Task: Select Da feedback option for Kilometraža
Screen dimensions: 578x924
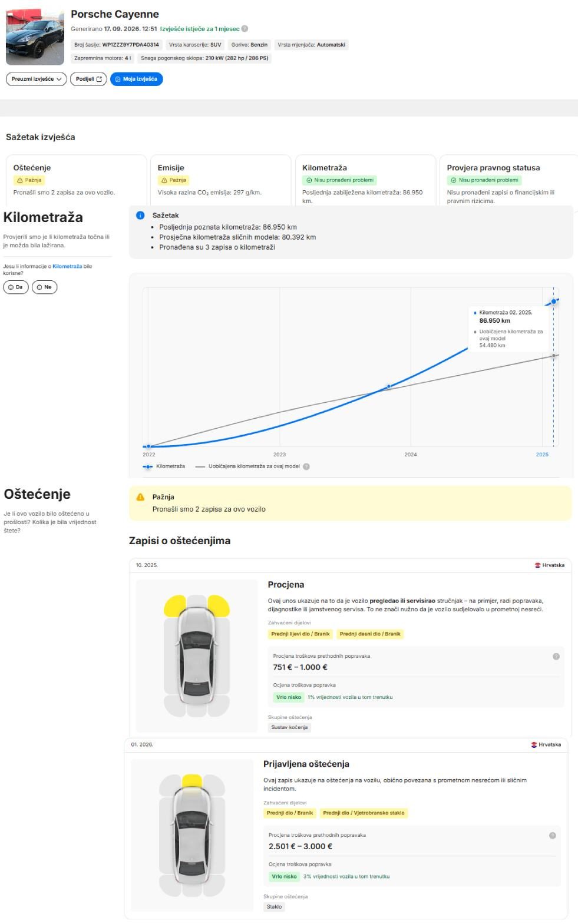Action: [x=16, y=287]
